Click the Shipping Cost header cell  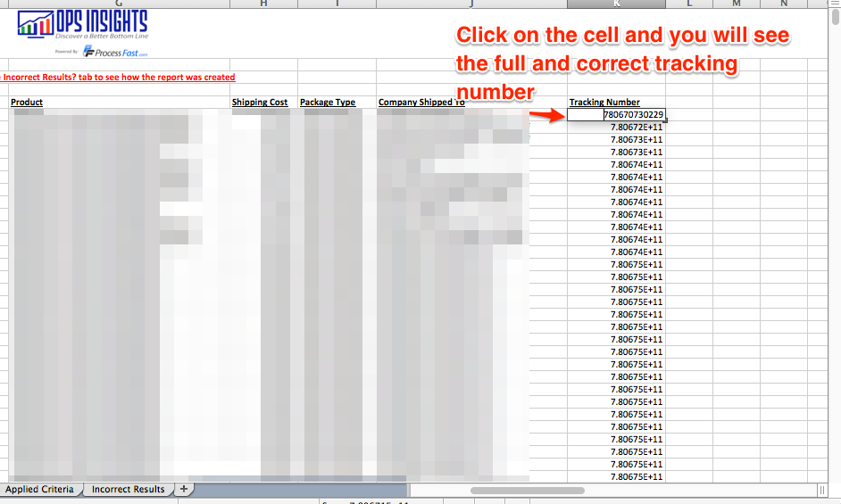pyautogui.click(x=260, y=103)
